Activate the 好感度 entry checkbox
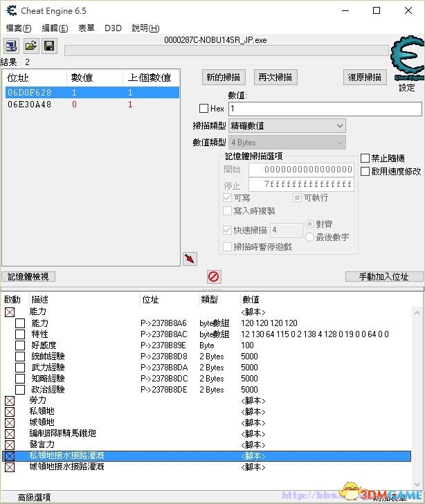This screenshot has width=425, height=504. 20,345
